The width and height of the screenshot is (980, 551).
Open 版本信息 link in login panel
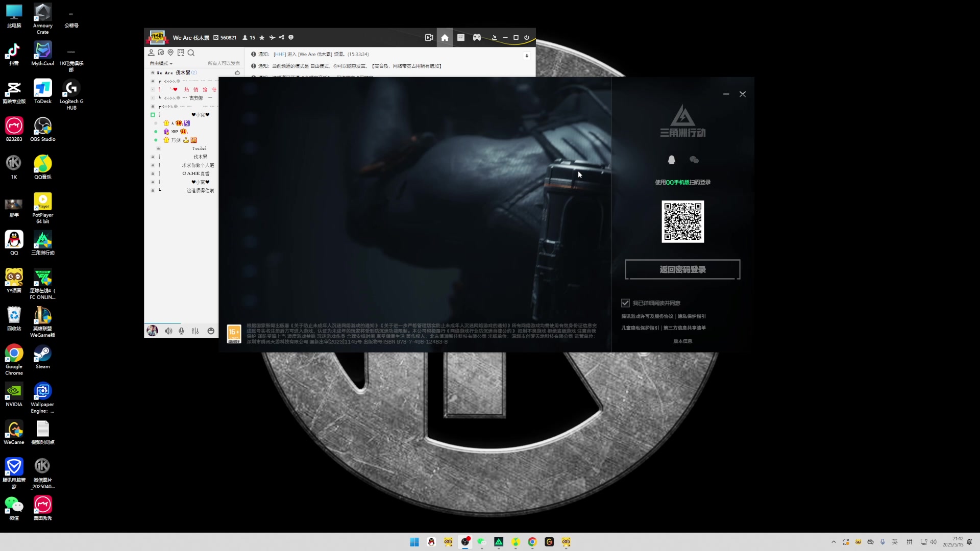click(x=682, y=341)
